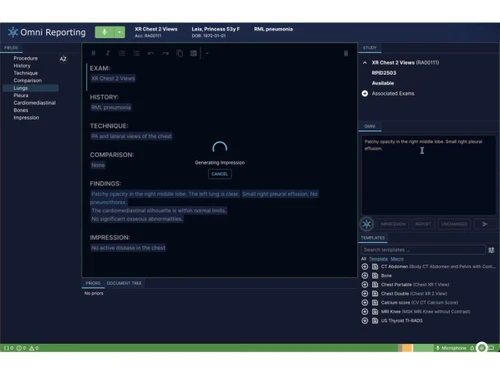Insert Chest Portable template via circle icon

(365, 285)
